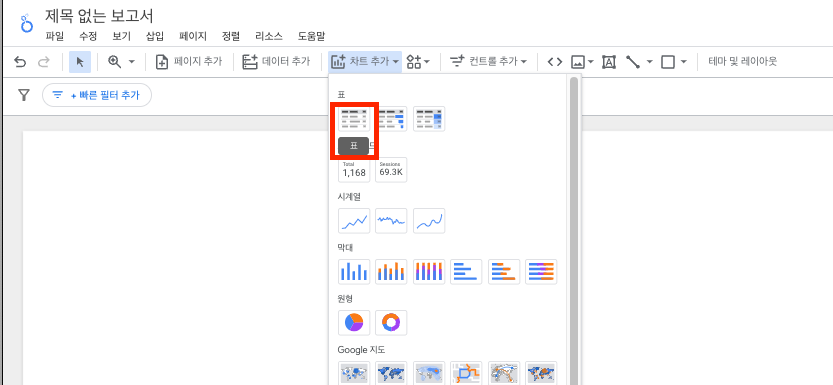The image size is (833, 385).
Task: Expand the line type dropdown arrow
Action: pyautogui.click(x=649, y=62)
